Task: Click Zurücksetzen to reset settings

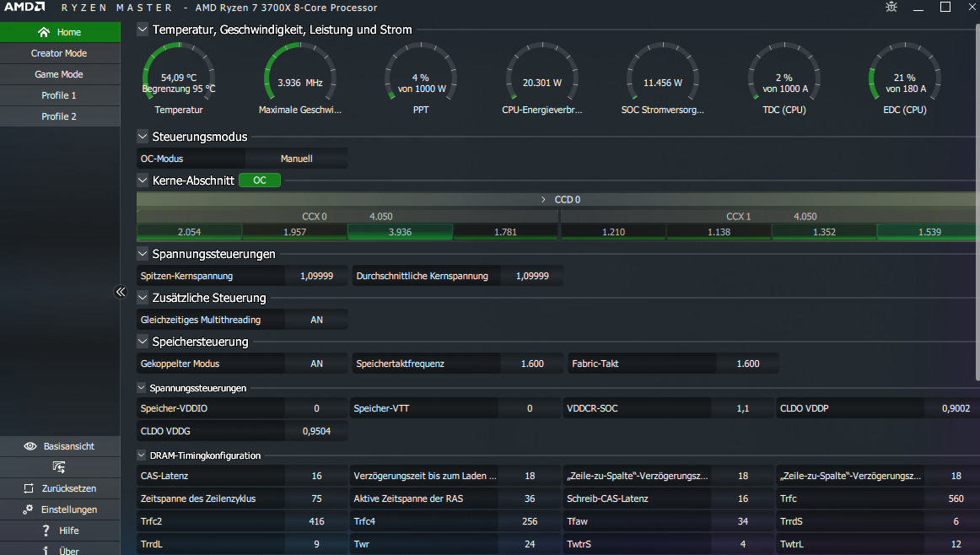Action: [60, 488]
